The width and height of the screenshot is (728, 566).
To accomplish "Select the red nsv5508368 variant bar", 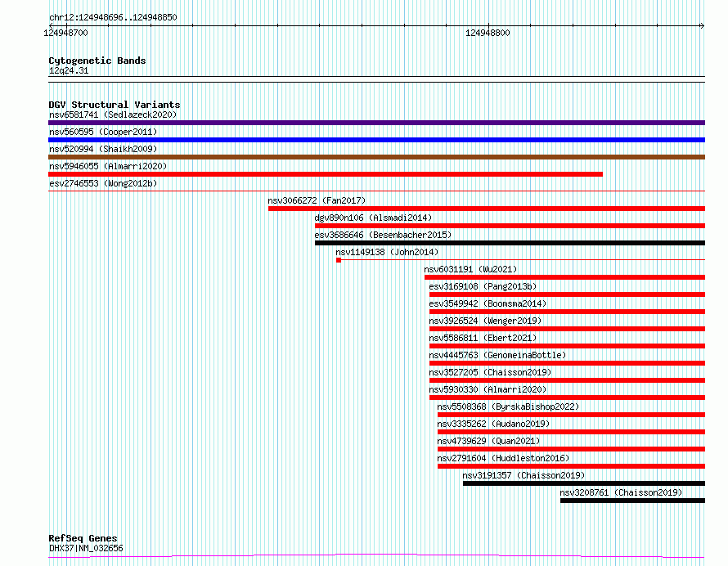I will pyautogui.click(x=572, y=416).
